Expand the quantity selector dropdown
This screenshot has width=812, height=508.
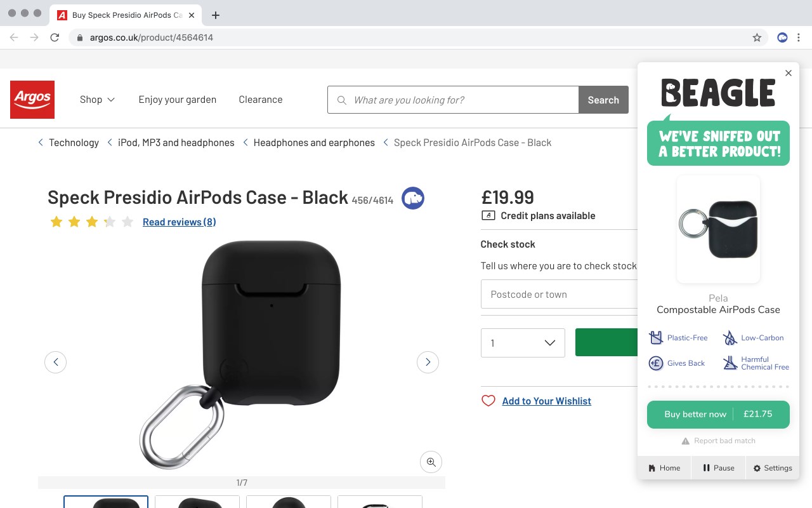(x=523, y=343)
